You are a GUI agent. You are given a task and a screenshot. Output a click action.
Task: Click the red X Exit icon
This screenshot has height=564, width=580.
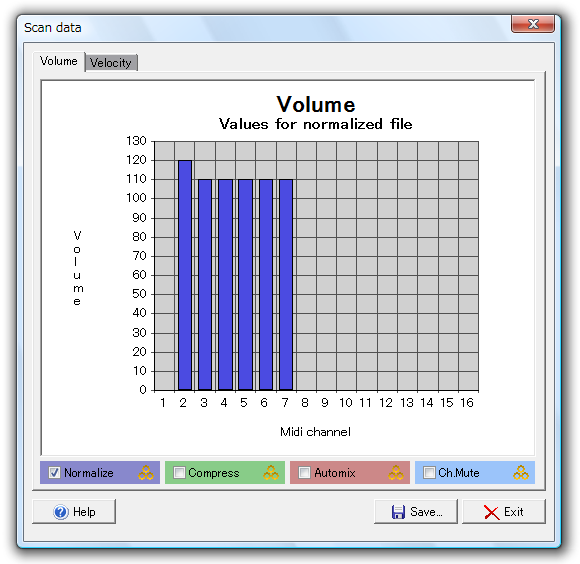(492, 513)
